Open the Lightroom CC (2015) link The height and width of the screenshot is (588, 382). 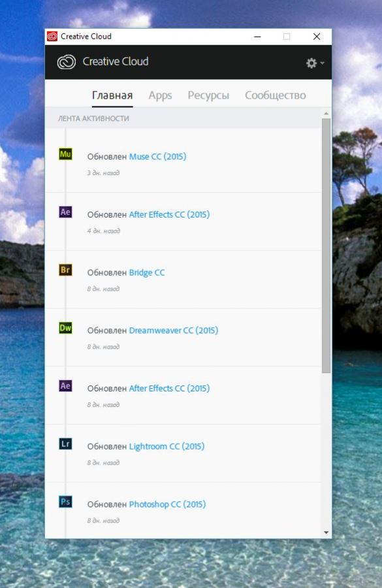[167, 446]
